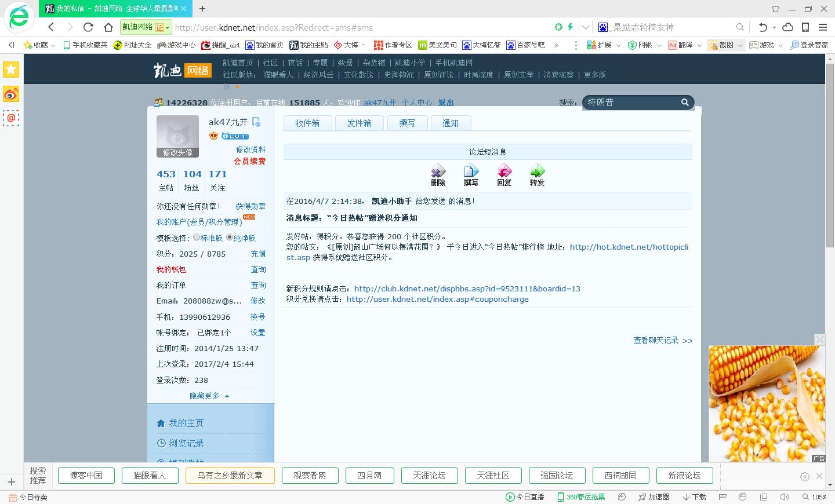Viewport: 835px width, 504px height.
Task: Open 加速器 accelerator in status bar
Action: (654, 497)
